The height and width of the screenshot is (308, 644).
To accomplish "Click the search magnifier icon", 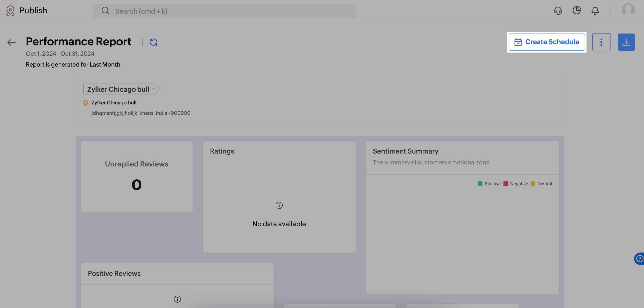I will [x=105, y=10].
